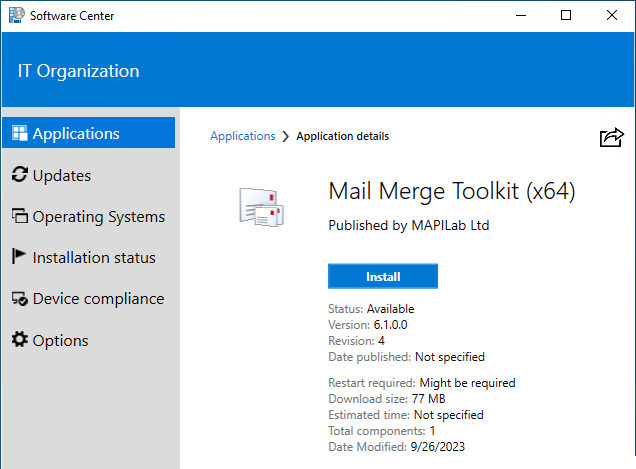
Task: Click 'Download size: 77 MB' line
Action: 387,399
